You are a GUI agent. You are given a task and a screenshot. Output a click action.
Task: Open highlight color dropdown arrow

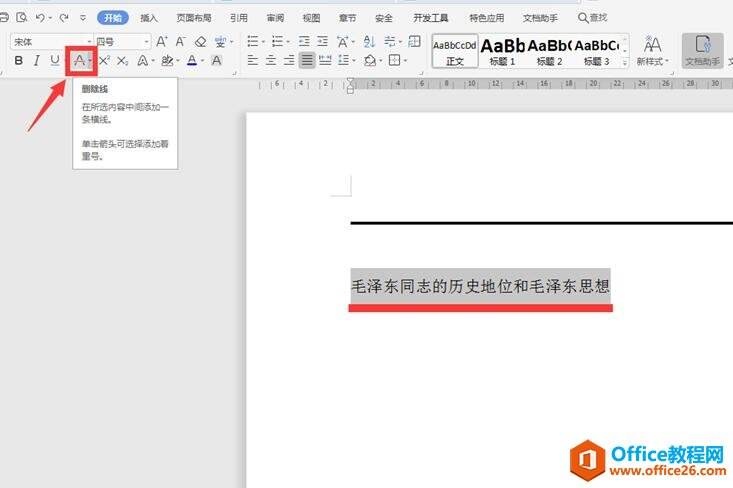(x=178, y=61)
